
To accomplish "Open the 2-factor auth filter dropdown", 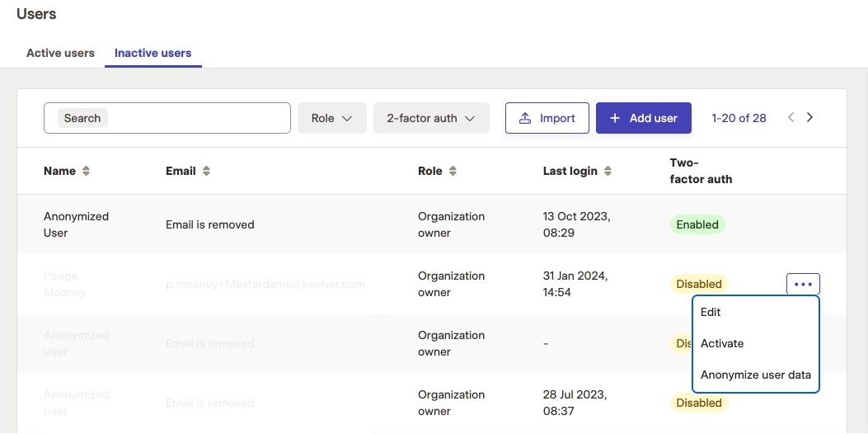I will [431, 118].
